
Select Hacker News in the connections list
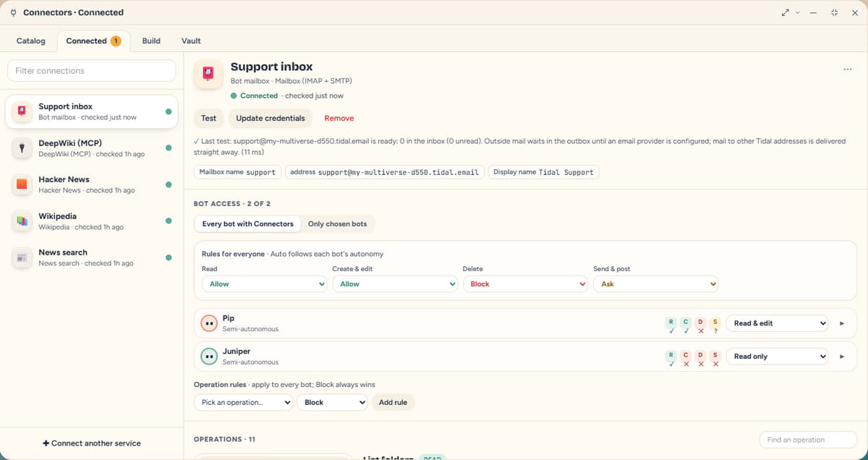click(x=92, y=184)
